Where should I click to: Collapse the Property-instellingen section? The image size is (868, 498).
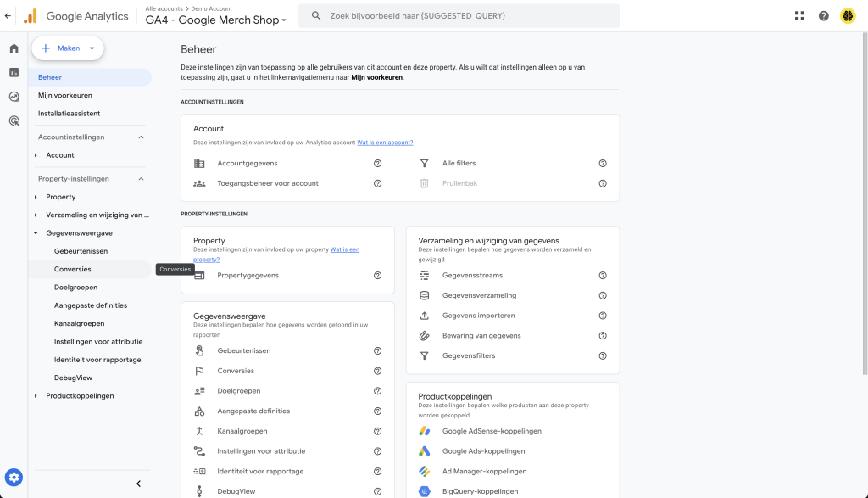(x=142, y=179)
